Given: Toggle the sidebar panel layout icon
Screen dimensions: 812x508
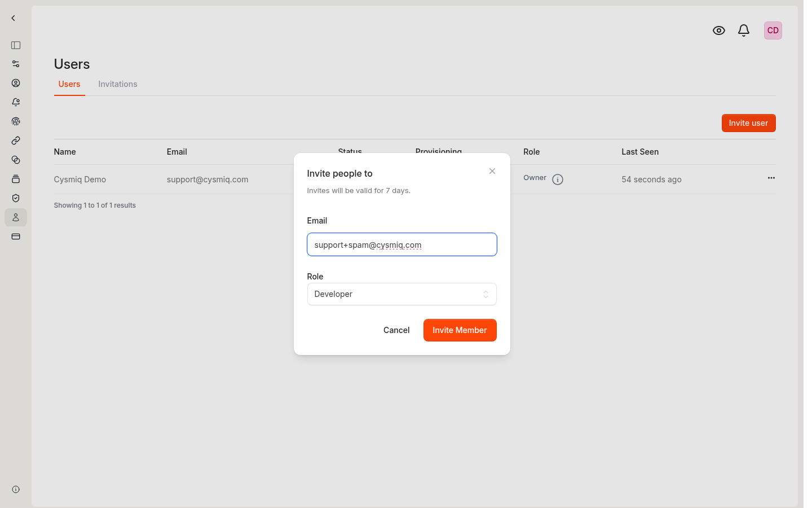Looking at the screenshot, I should [x=15, y=45].
